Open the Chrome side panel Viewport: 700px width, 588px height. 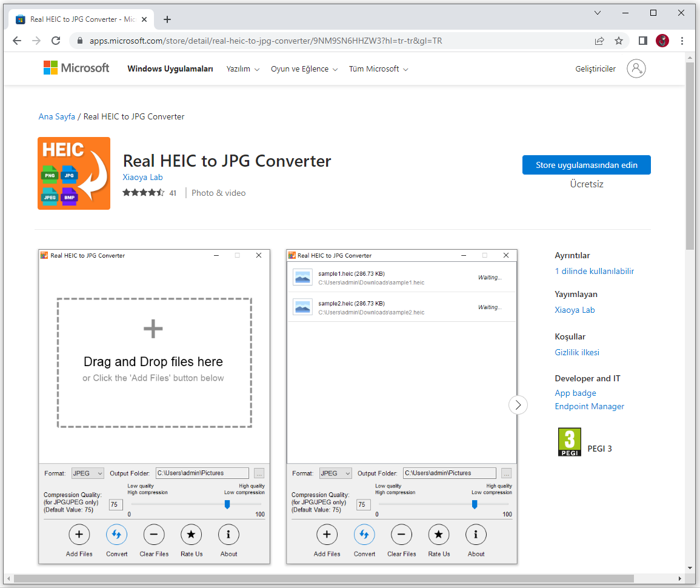coord(643,41)
